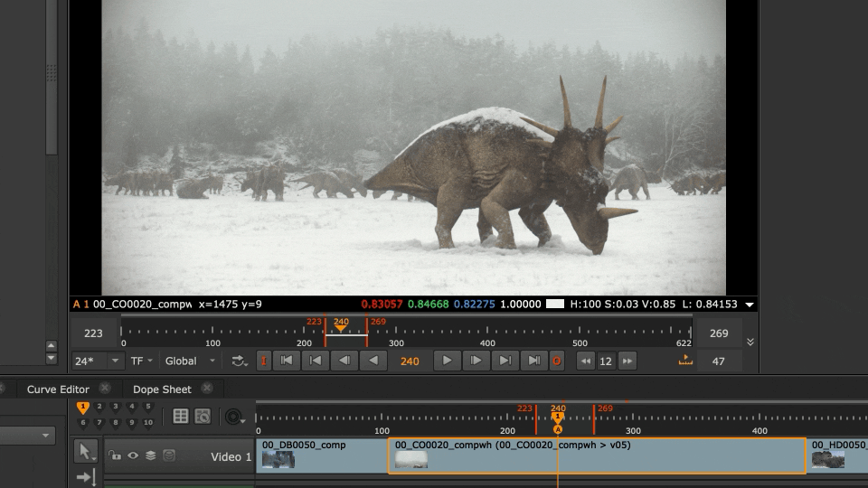
Task: Click the out-point field showing 269
Action: 719,333
